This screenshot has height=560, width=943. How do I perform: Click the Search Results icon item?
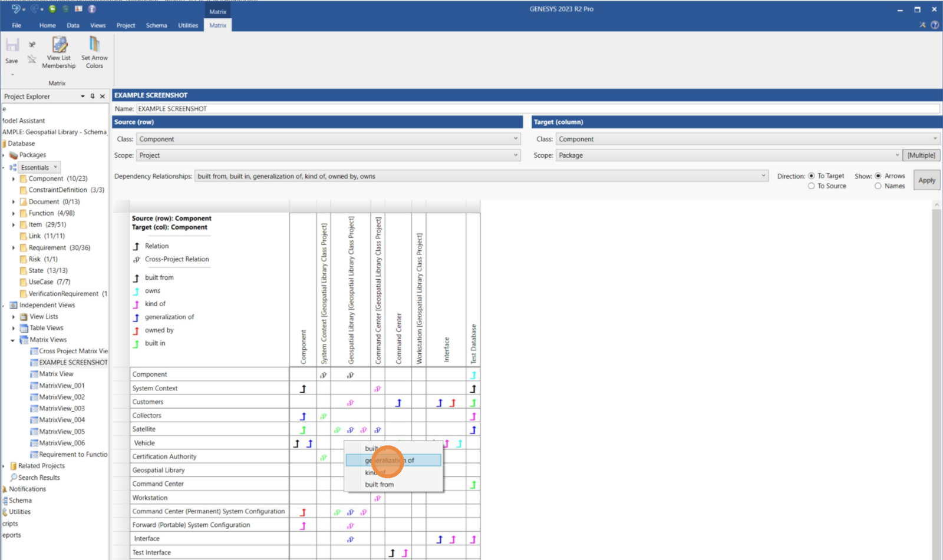(14, 478)
